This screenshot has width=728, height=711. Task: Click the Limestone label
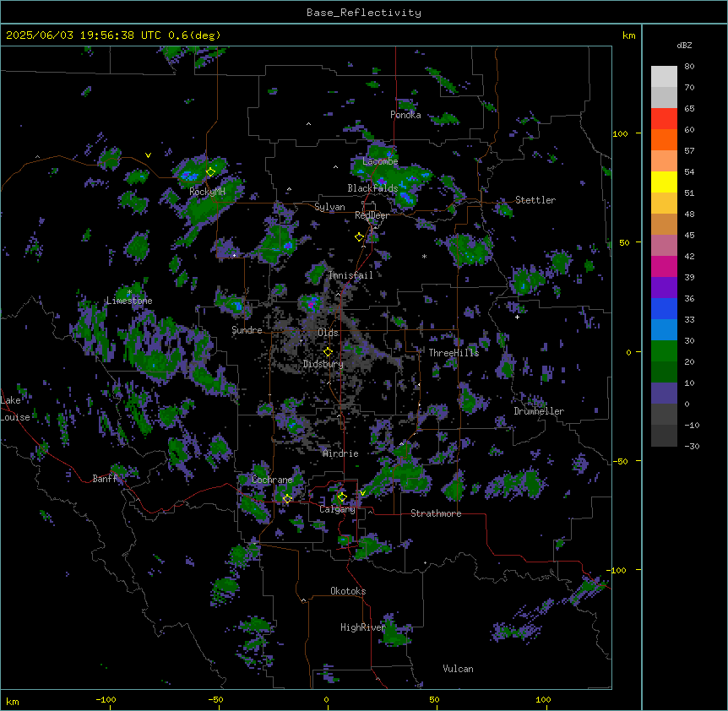pyautogui.click(x=129, y=301)
